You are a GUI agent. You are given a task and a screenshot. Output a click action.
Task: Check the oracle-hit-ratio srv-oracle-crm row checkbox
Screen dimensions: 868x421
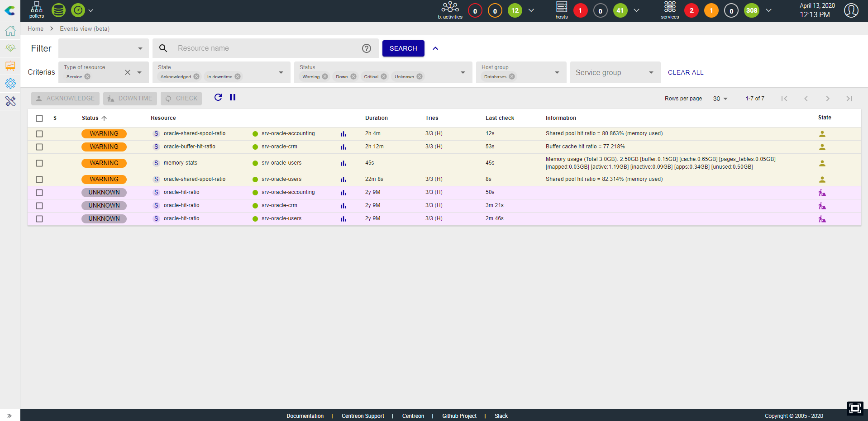click(x=39, y=206)
